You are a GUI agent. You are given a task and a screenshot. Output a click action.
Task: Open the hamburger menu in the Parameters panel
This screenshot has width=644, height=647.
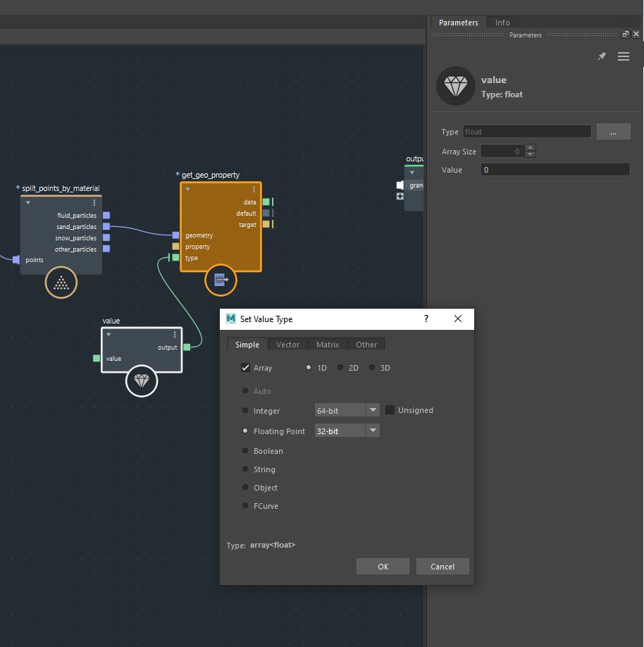tap(624, 56)
